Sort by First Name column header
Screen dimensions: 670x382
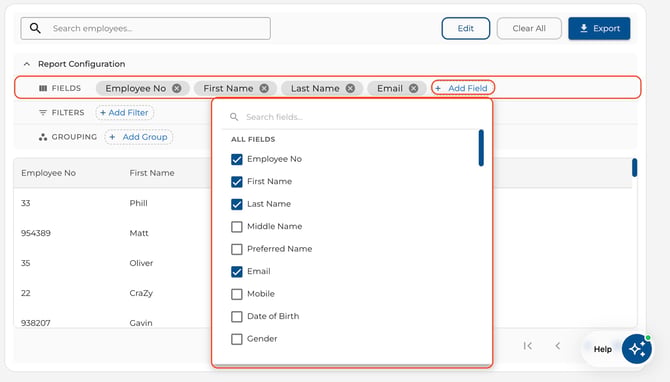coord(152,173)
